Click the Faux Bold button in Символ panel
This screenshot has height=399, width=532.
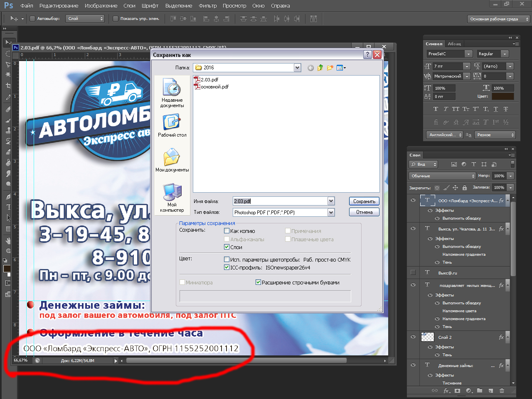tap(436, 109)
